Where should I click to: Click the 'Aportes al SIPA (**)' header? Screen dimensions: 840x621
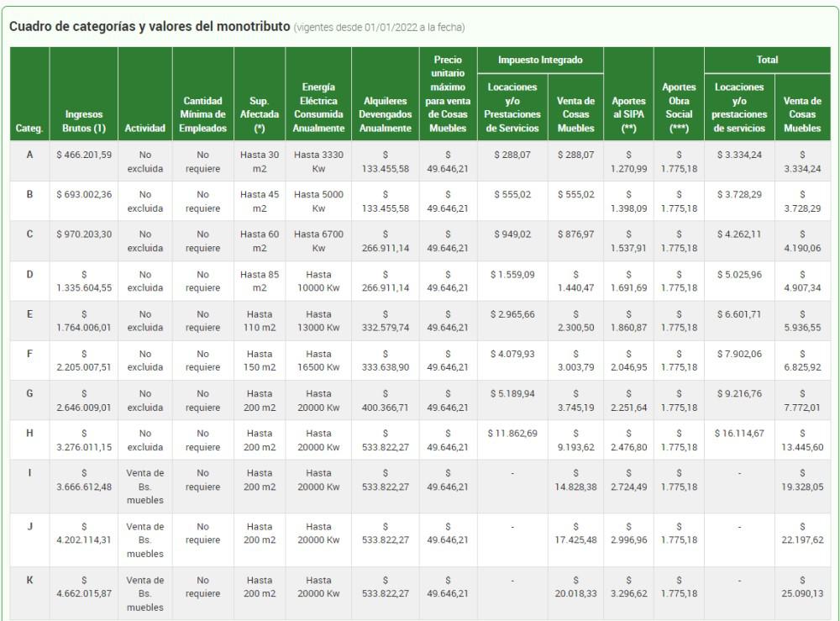pyautogui.click(x=628, y=114)
